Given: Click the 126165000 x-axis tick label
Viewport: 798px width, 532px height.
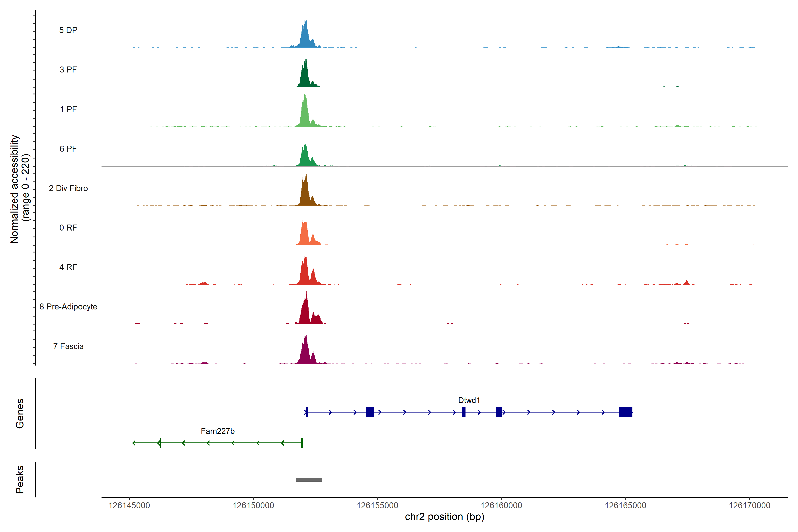Looking at the screenshot, I should pyautogui.click(x=625, y=505).
